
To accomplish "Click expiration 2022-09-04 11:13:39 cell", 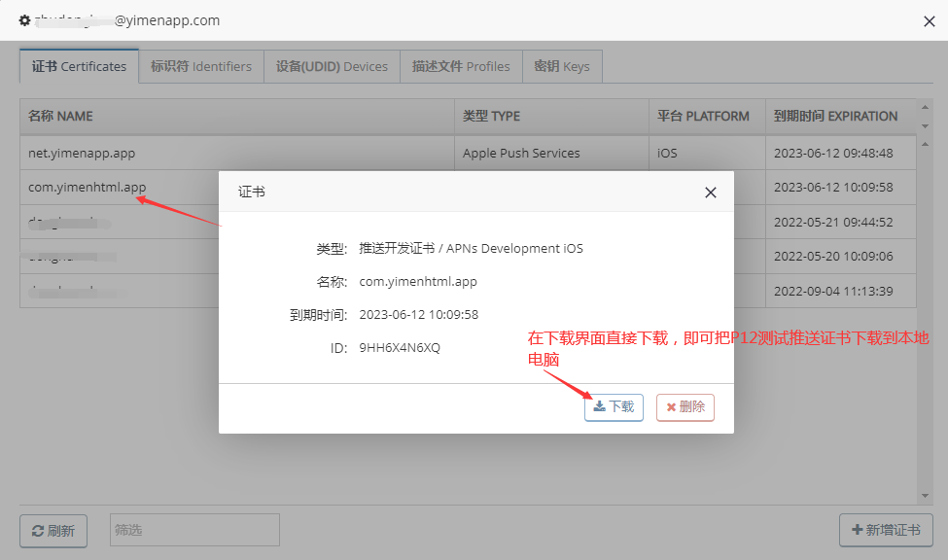I will 840,291.
